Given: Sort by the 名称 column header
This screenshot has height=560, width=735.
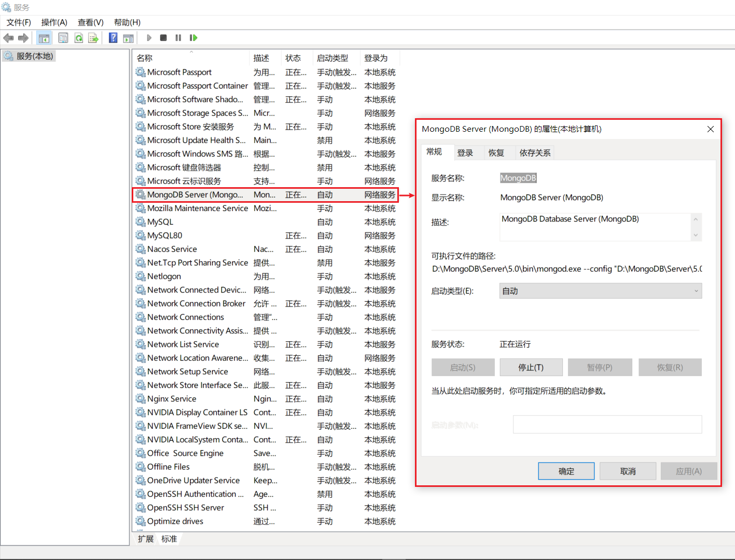Looking at the screenshot, I should [191, 58].
